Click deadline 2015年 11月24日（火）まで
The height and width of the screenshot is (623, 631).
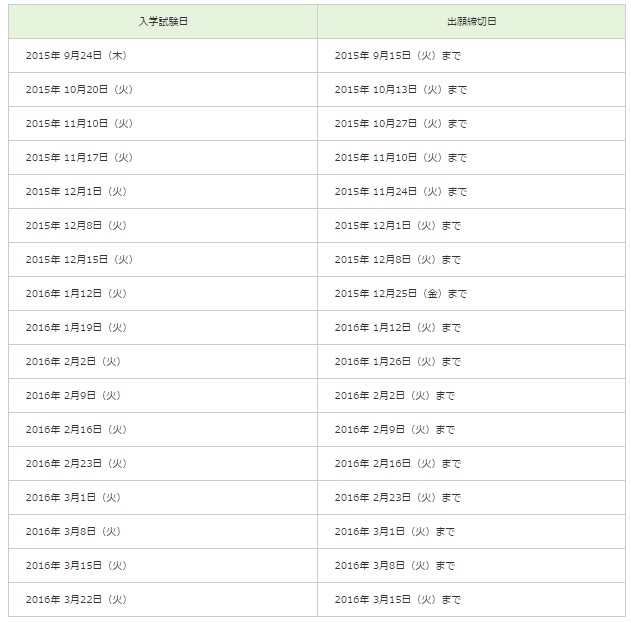click(400, 192)
